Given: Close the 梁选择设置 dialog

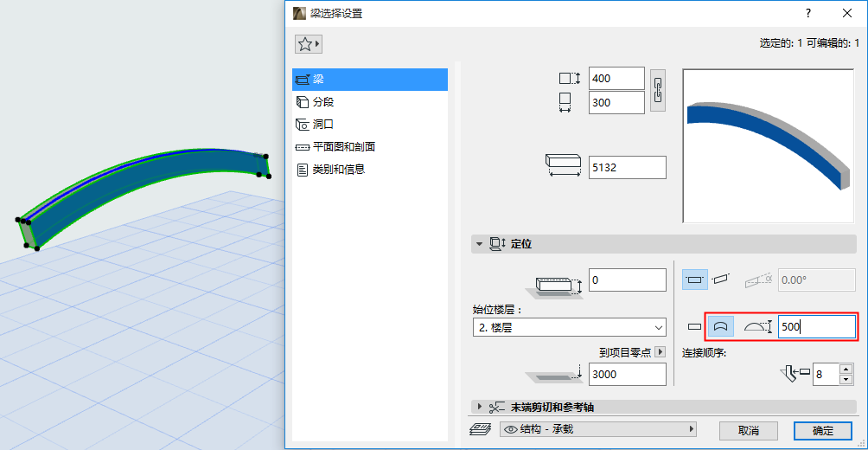Looking at the screenshot, I should click(847, 13).
